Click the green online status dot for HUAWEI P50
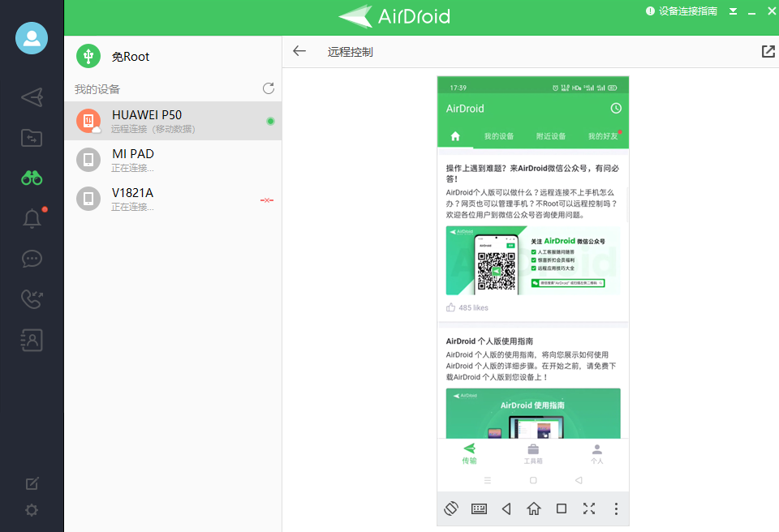This screenshot has width=779, height=532. 270,121
